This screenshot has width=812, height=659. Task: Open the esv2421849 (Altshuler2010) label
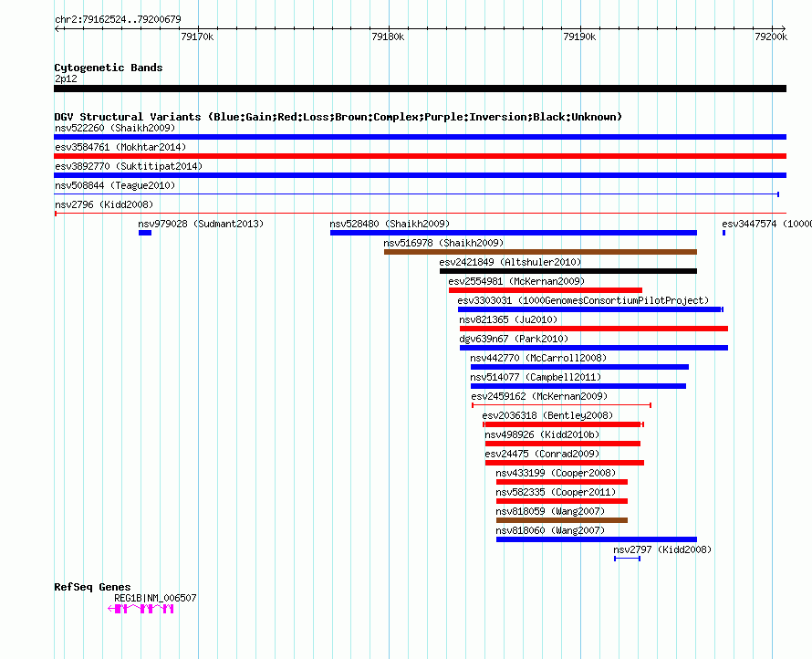tap(511, 262)
